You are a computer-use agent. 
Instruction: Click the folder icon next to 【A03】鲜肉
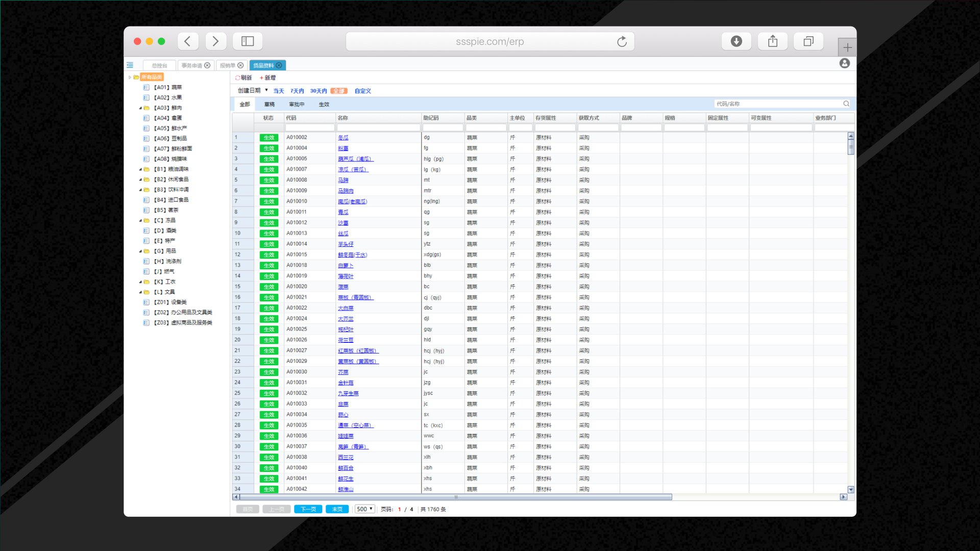(x=146, y=108)
